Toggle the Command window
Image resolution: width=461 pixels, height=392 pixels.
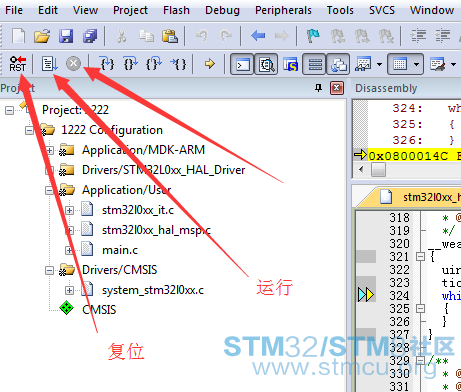coord(242,64)
